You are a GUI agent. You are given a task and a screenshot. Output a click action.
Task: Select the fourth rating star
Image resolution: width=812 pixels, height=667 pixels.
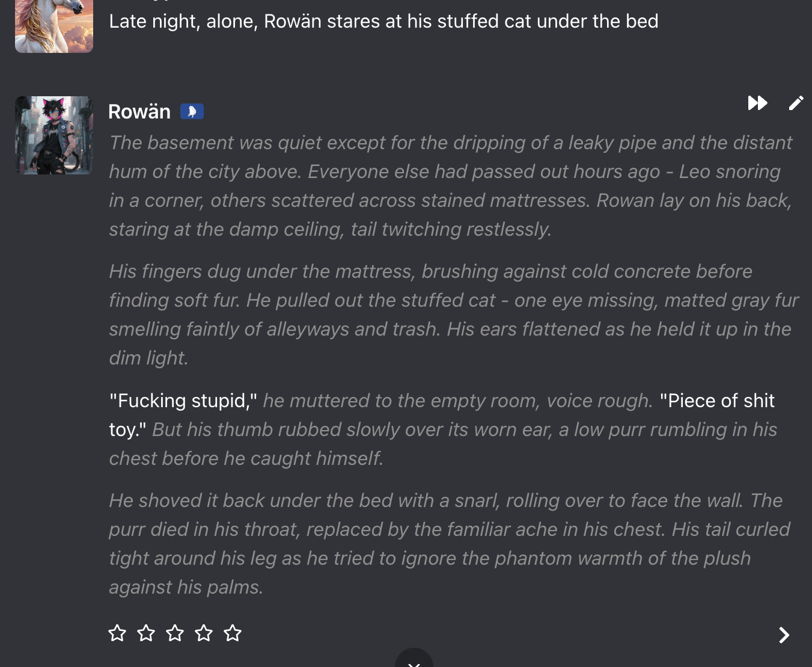[x=204, y=633]
